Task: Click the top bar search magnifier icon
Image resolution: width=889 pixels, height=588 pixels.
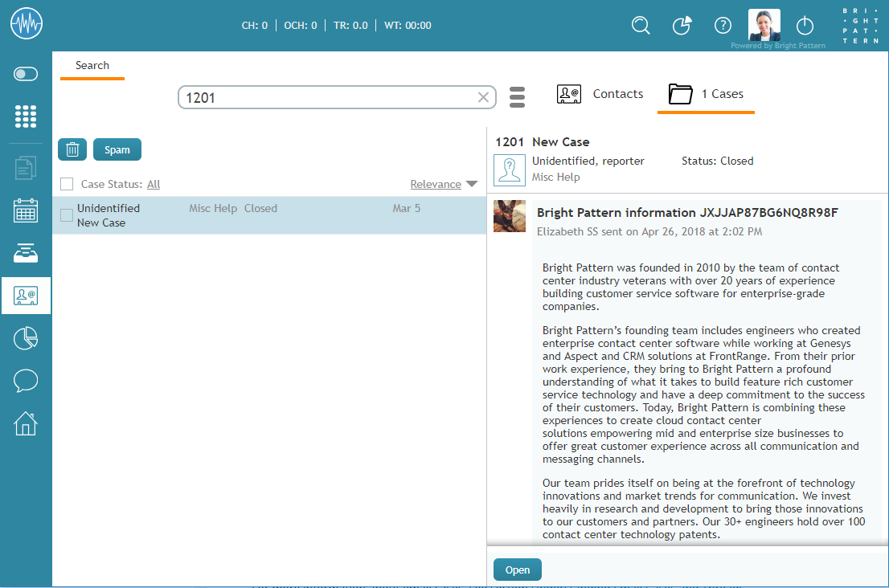Action: pyautogui.click(x=641, y=26)
